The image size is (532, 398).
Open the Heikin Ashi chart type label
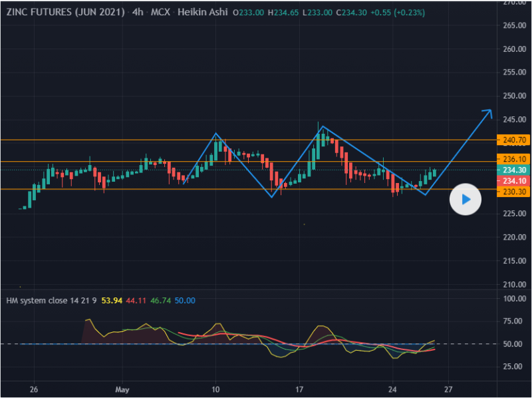pyautogui.click(x=203, y=13)
